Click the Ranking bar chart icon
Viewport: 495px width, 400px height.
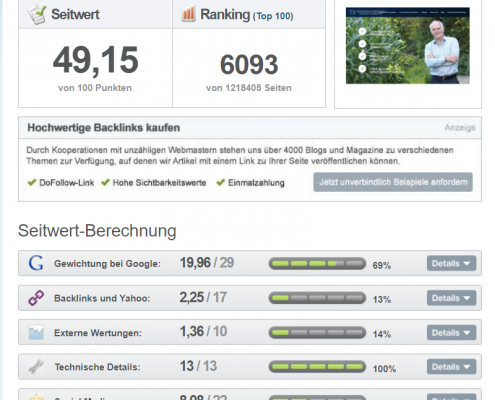coord(188,14)
